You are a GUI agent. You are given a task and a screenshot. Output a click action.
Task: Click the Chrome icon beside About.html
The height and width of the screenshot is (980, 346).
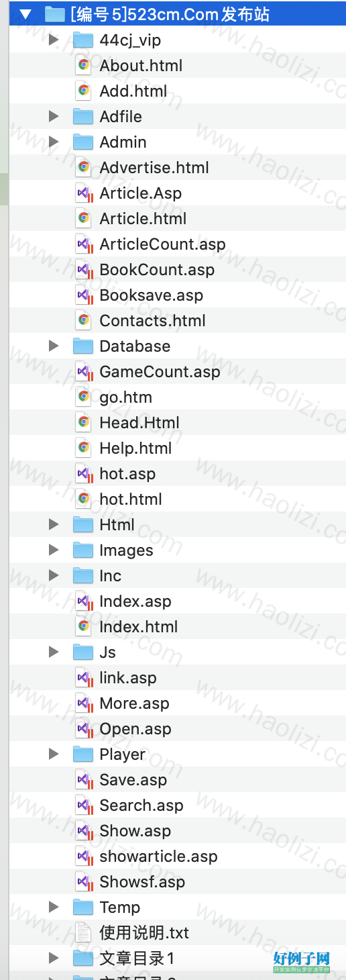83,66
